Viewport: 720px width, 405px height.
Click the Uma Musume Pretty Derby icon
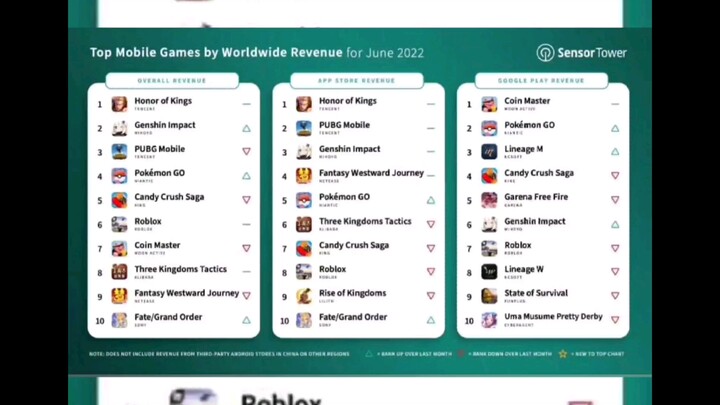[489, 320]
